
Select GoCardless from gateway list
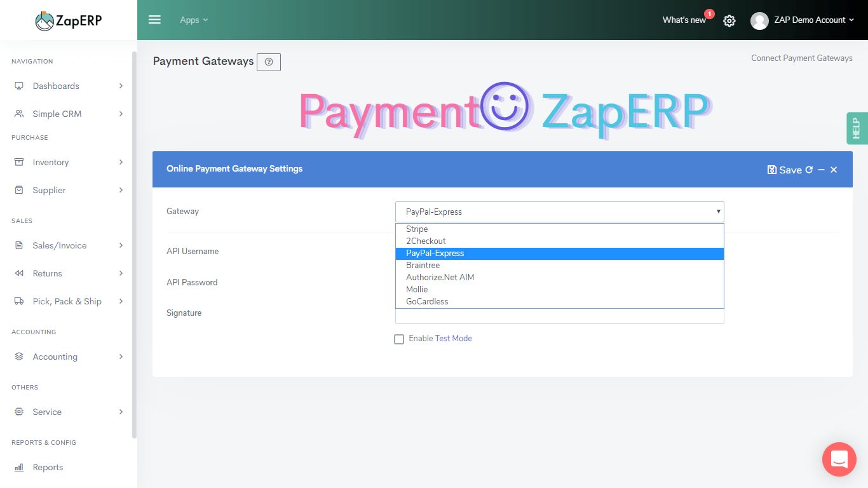559,302
